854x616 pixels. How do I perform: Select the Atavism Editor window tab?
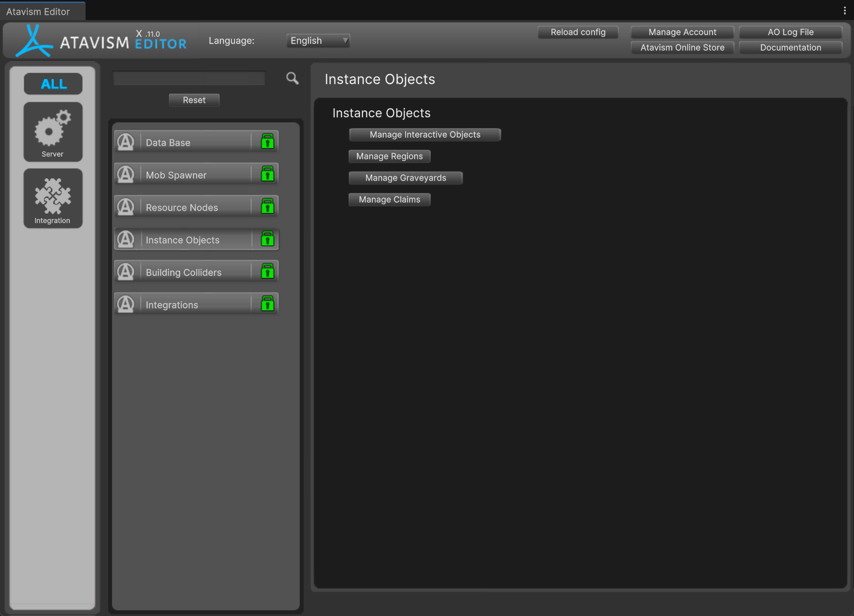coord(38,11)
